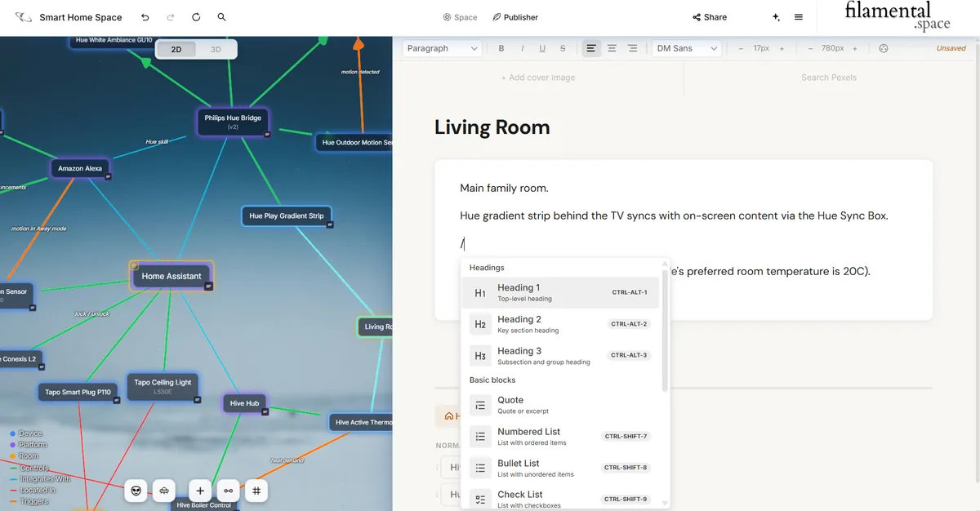
Task: Open the Paragraph style dropdown
Action: click(442, 49)
